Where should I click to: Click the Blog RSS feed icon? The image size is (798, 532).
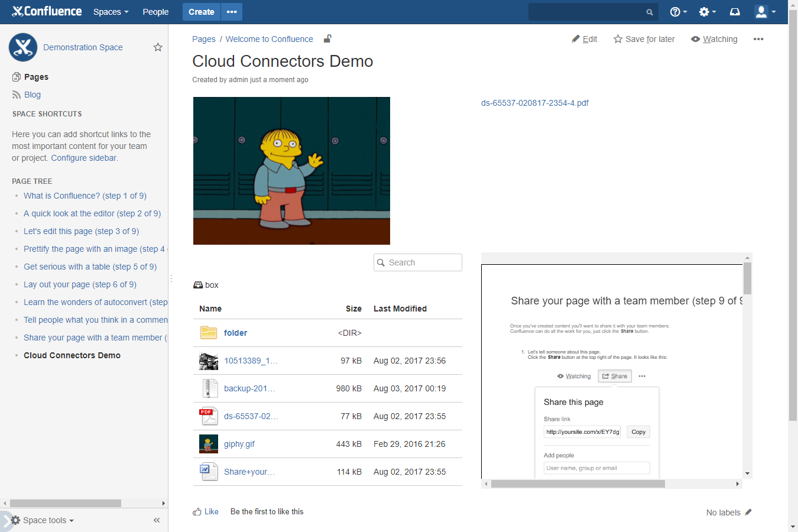click(x=17, y=95)
